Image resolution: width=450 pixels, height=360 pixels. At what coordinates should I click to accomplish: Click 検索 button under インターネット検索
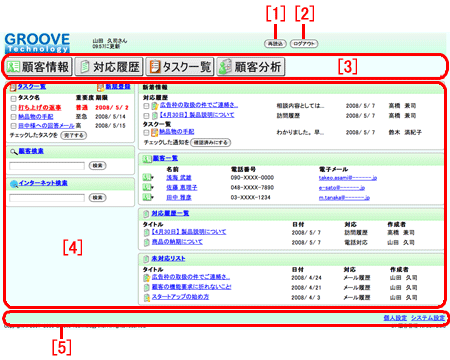pos(97,198)
